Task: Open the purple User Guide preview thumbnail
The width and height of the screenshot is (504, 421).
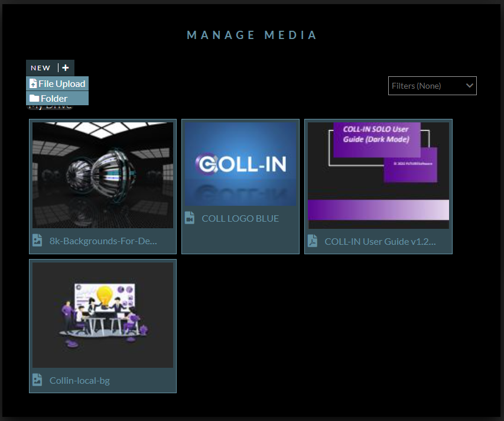Action: 378,175
